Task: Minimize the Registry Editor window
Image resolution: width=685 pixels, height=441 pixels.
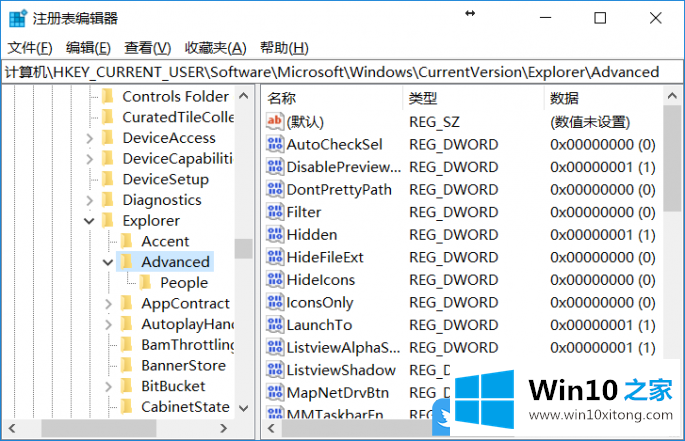Action: 545,18
